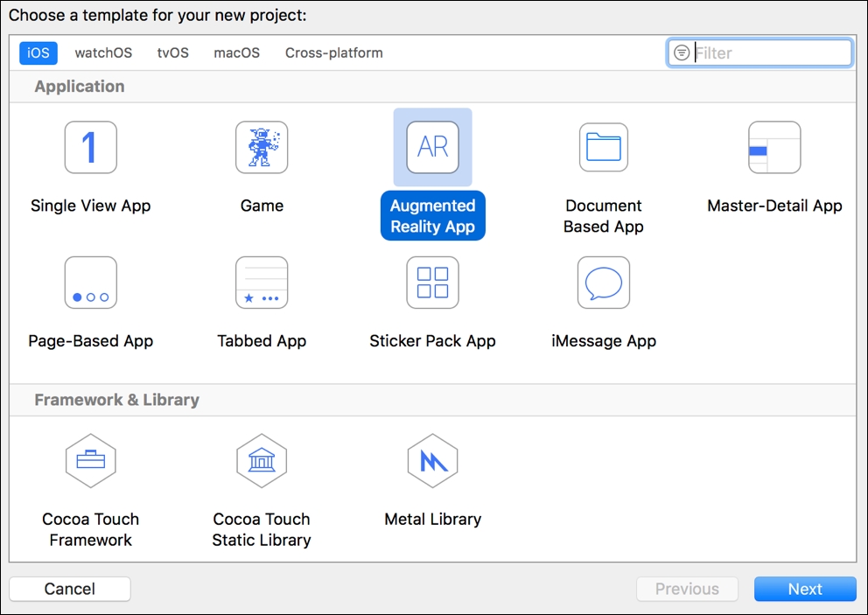Click the "Cocoa Touch Static Library" label

(x=262, y=529)
